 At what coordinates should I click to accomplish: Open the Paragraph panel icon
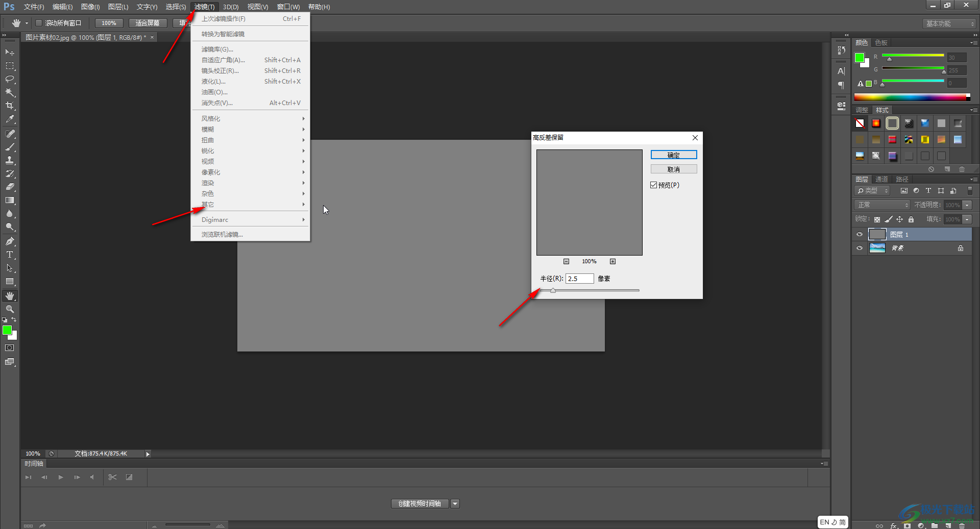click(x=841, y=85)
